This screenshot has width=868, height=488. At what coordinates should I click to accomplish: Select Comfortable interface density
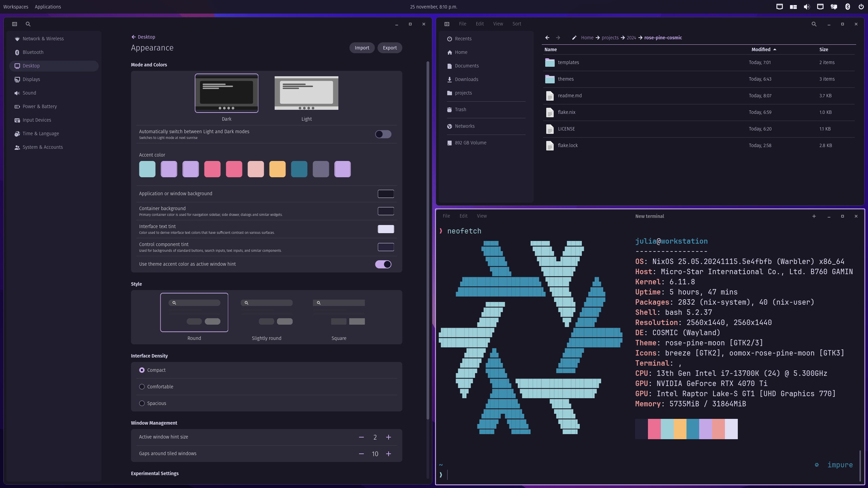142,387
